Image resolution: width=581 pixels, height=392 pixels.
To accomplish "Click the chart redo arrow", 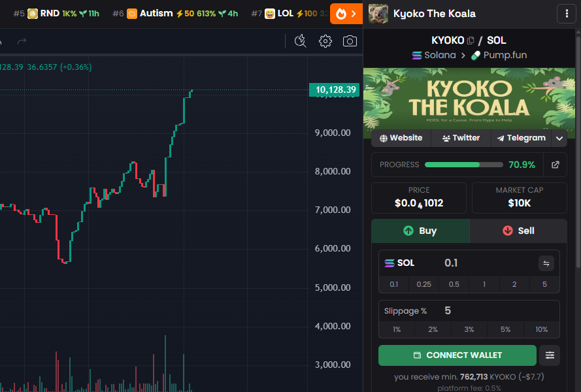I will 22,41.
